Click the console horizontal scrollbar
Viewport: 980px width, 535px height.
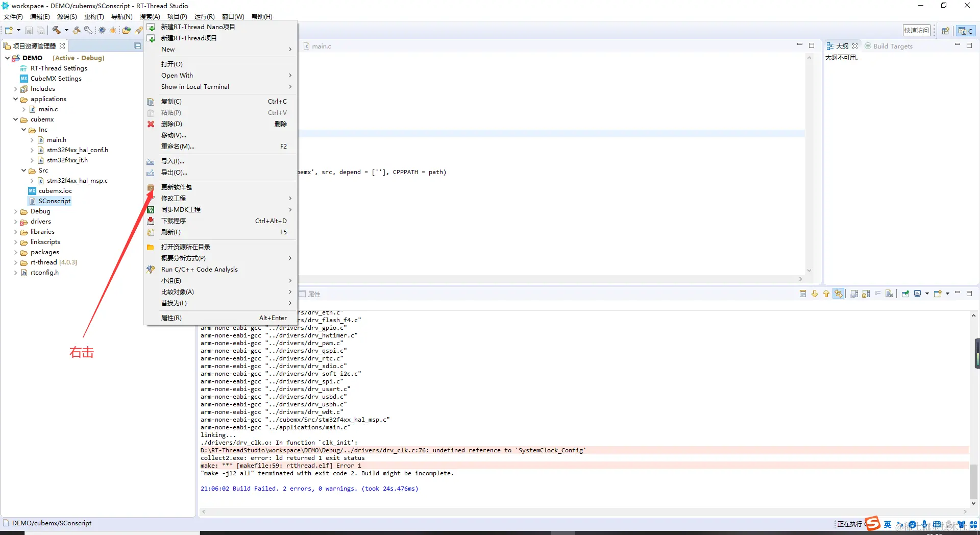[x=584, y=512]
